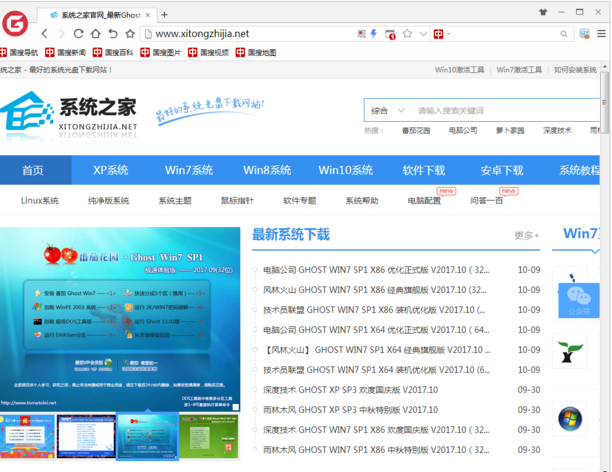Viewport: 612px width, 472px height.
Task: Click the browser Forward arrow
Action: click(61, 34)
